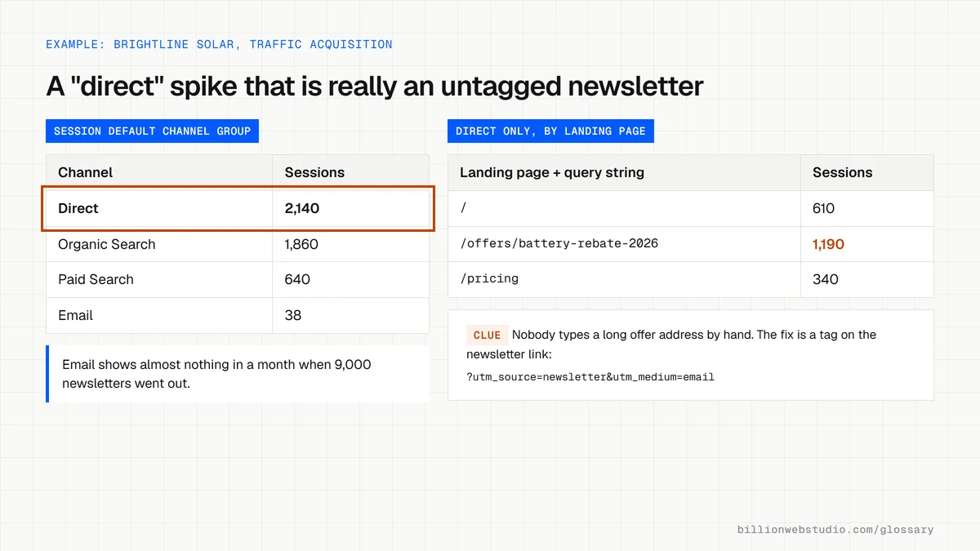The width and height of the screenshot is (980, 551).
Task: Select the '610' sessions value
Action: tap(824, 208)
